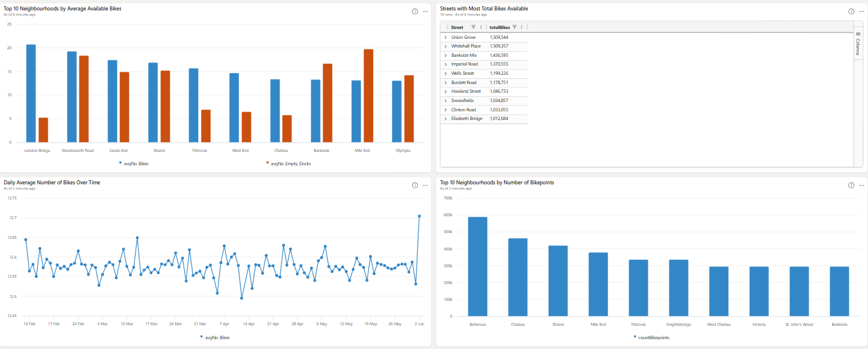Image resolution: width=868 pixels, height=349 pixels.
Task: Open info for Top 10 Neighbourhoods by Average Available Bikes
Action: pyautogui.click(x=415, y=12)
